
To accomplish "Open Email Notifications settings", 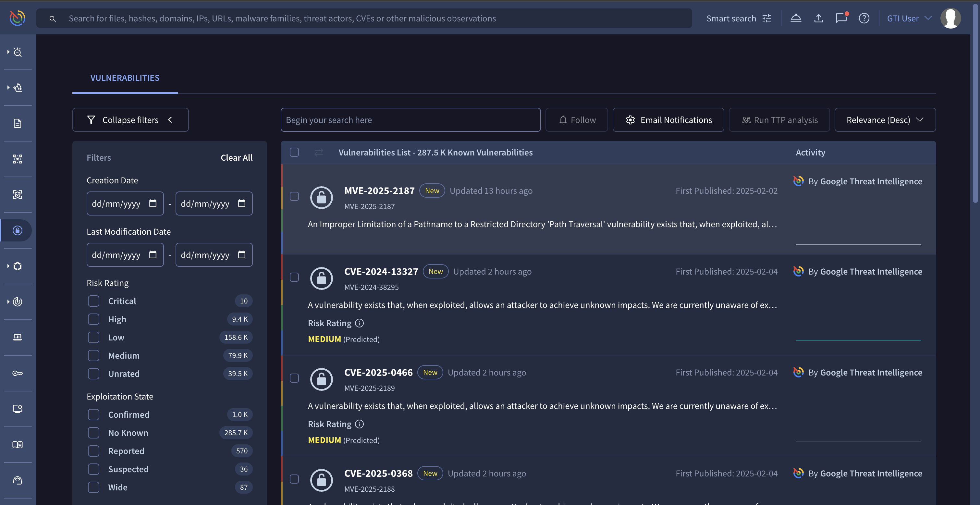I will (x=668, y=120).
